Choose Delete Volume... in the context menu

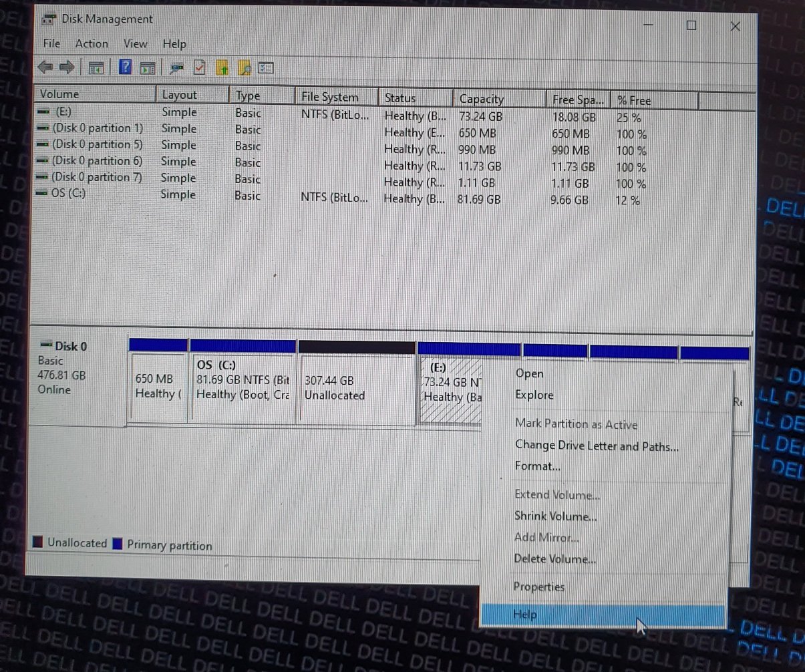point(555,559)
